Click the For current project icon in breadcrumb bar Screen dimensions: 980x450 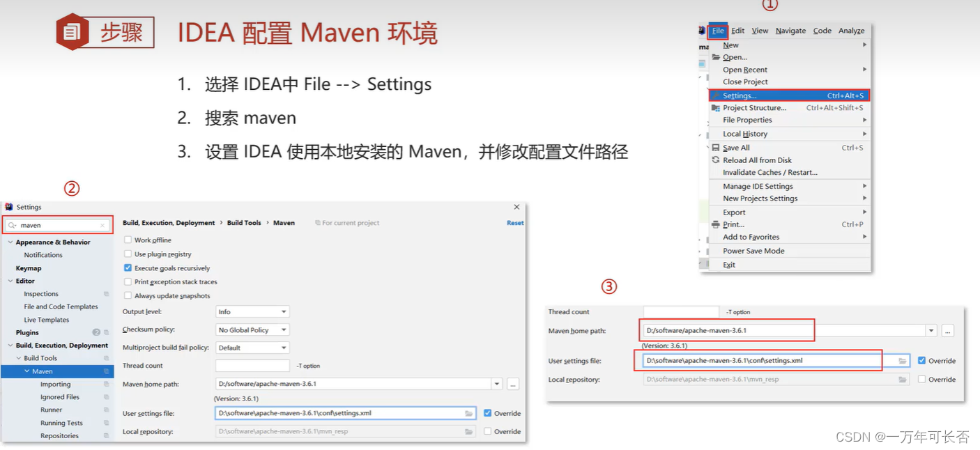point(318,223)
